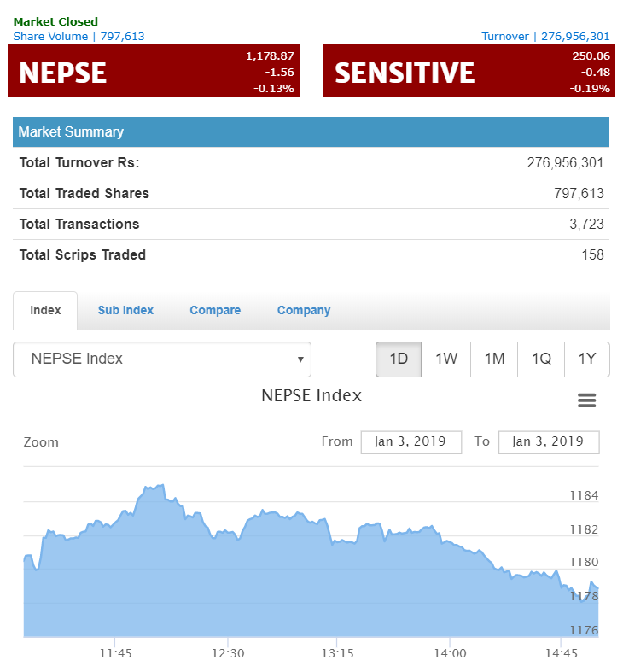Click the chart at 12:30 marker

pos(228,581)
